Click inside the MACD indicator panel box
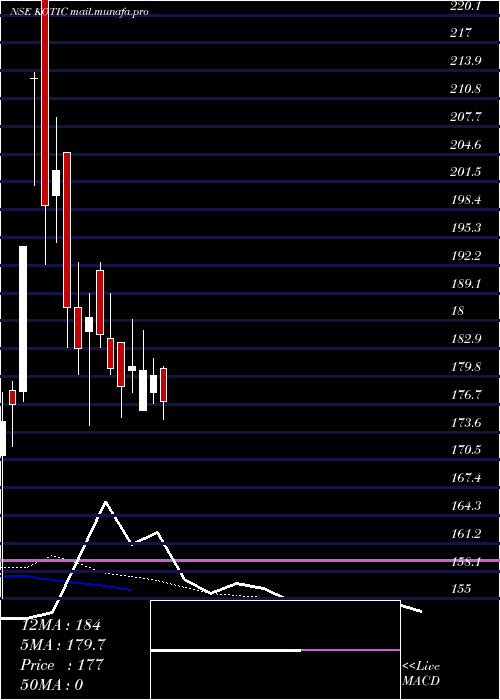This screenshot has height=700, width=500. tap(275, 650)
